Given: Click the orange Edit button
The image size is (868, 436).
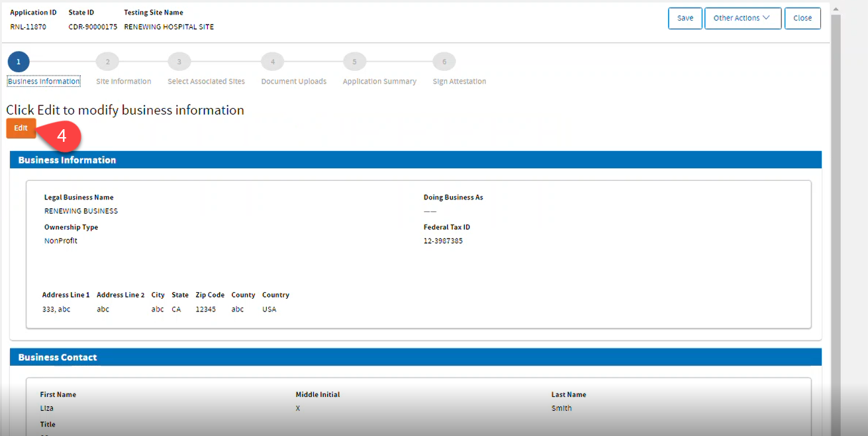Looking at the screenshot, I should click(x=21, y=128).
